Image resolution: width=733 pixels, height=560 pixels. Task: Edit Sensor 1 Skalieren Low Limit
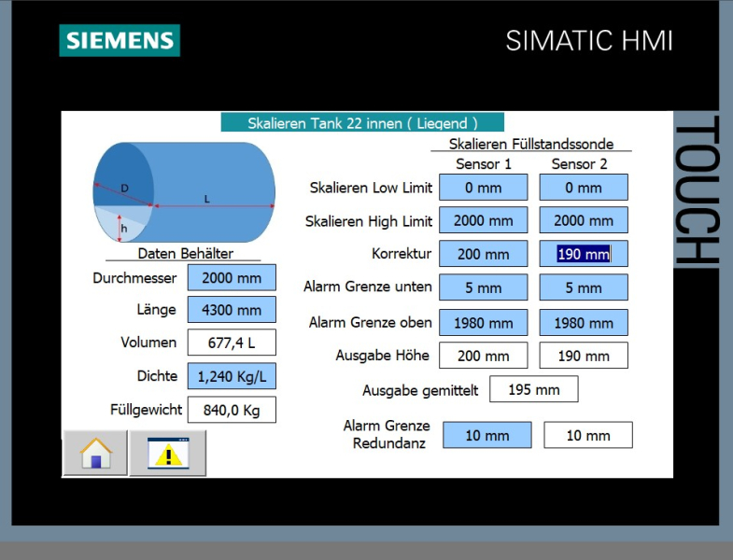coord(483,188)
